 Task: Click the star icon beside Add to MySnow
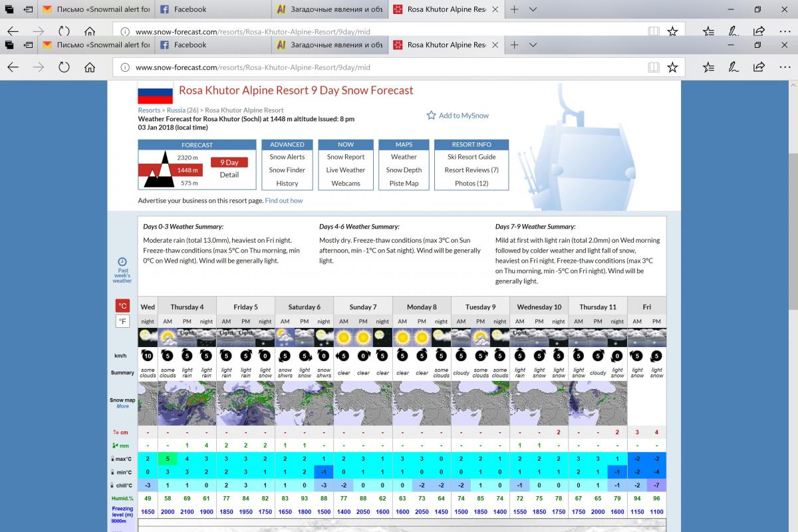coord(431,115)
